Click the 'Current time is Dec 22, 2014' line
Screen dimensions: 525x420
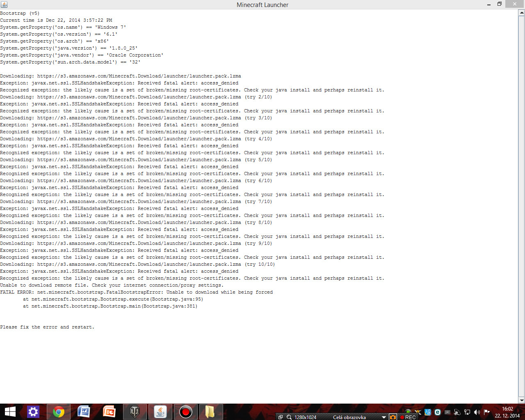[x=56, y=20]
